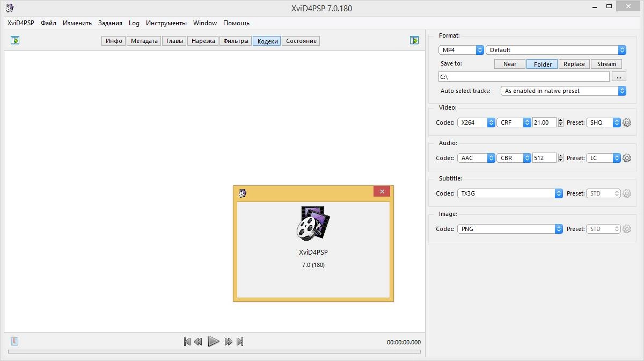Fast forward the video playback

[229, 342]
